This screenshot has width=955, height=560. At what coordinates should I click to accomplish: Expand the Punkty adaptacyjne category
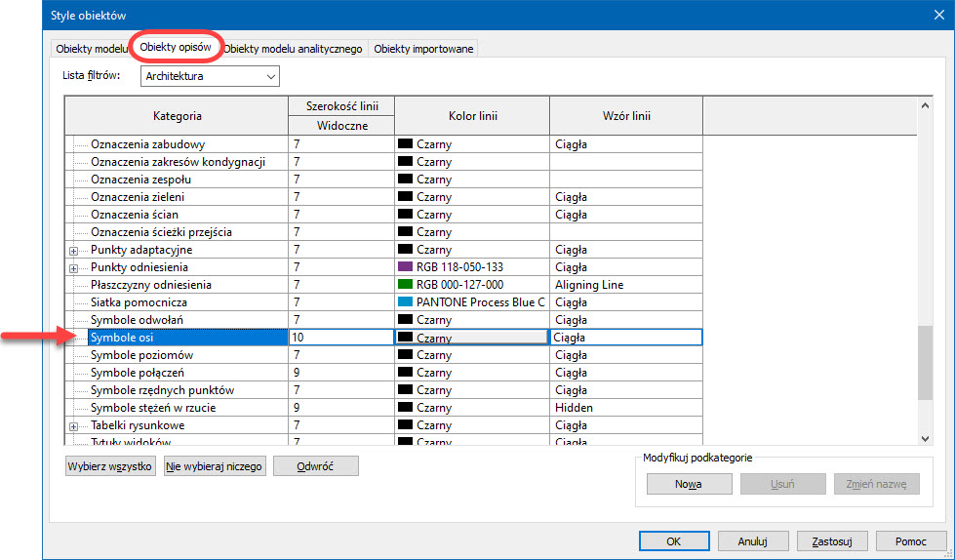[74, 250]
